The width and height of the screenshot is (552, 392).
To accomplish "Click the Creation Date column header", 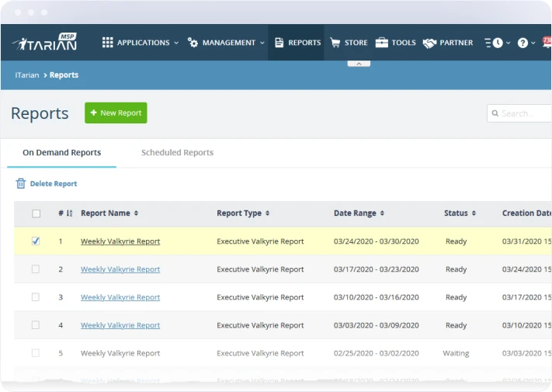I will coord(526,213).
